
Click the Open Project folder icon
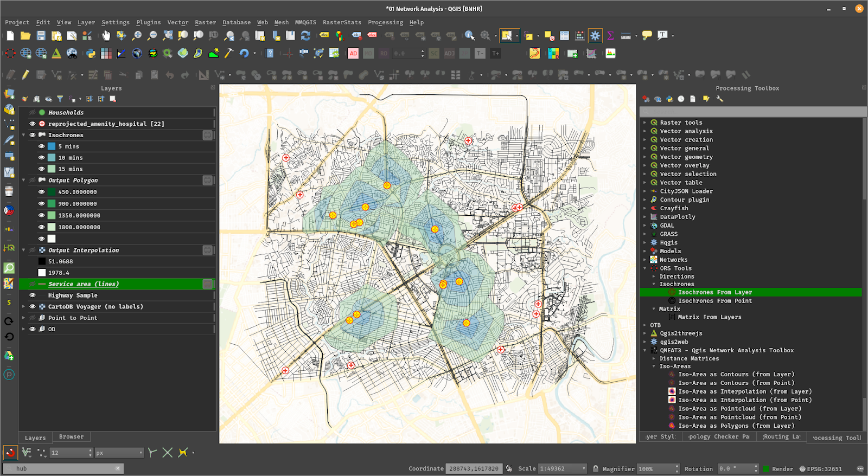[25, 36]
